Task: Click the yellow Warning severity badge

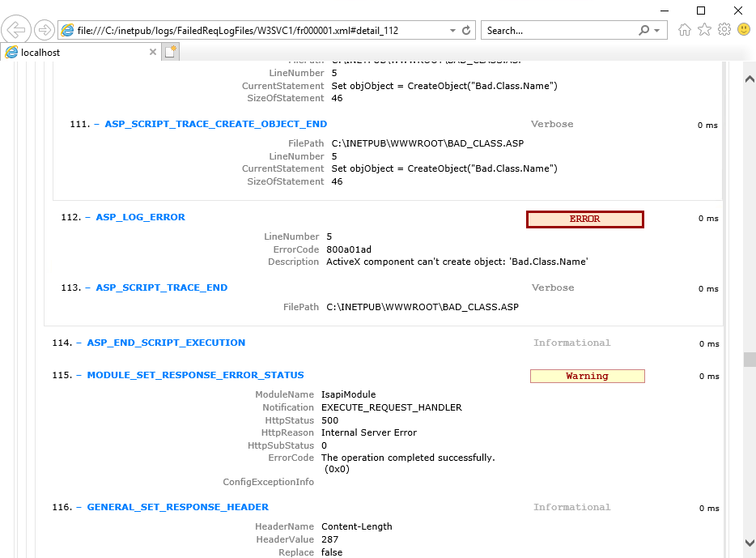Action: [588, 376]
